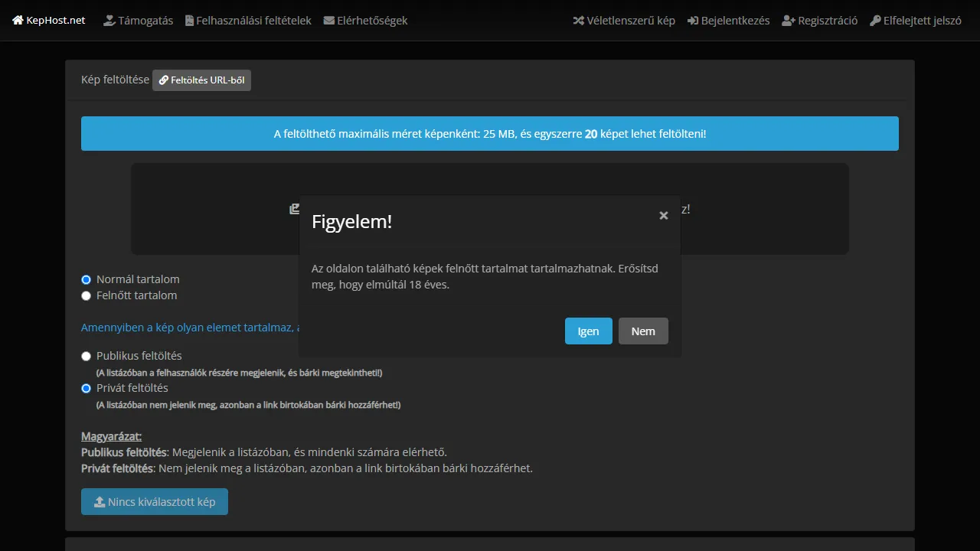
Task: Click the Bejelentkezés login arrow icon
Action: click(693, 21)
